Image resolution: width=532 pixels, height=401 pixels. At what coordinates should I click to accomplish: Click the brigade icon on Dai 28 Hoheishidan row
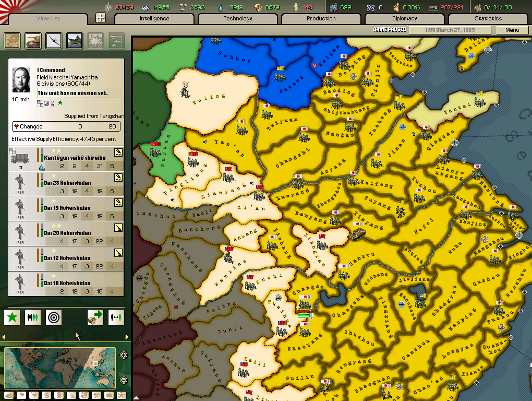118,178
